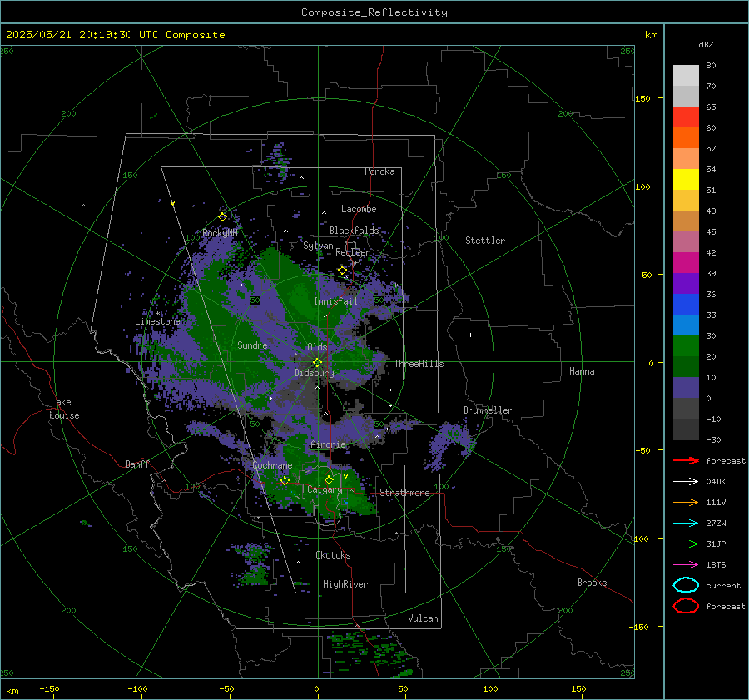
Task: Click the HighRiver label
Action: 345,584
